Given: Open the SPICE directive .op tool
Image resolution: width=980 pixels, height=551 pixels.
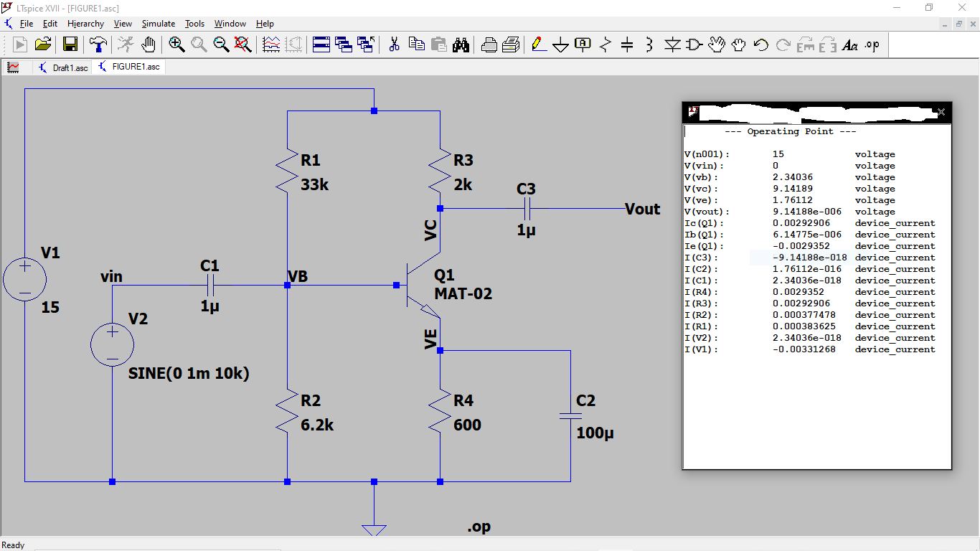Looking at the screenshot, I should pos(872,44).
